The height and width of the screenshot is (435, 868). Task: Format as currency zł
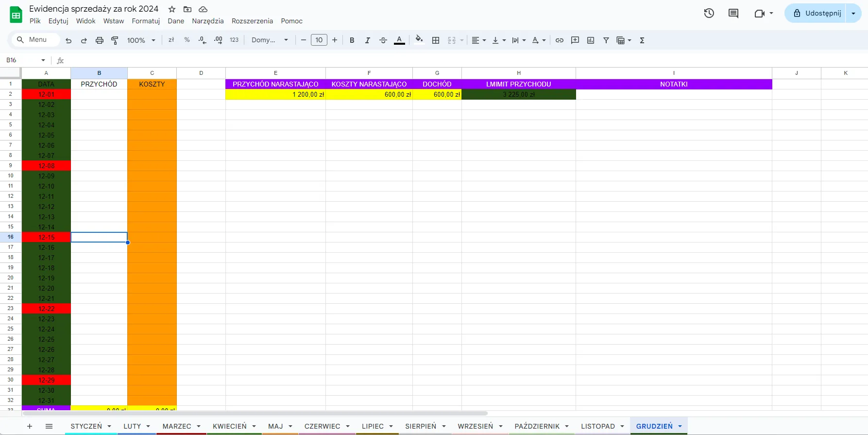point(171,40)
